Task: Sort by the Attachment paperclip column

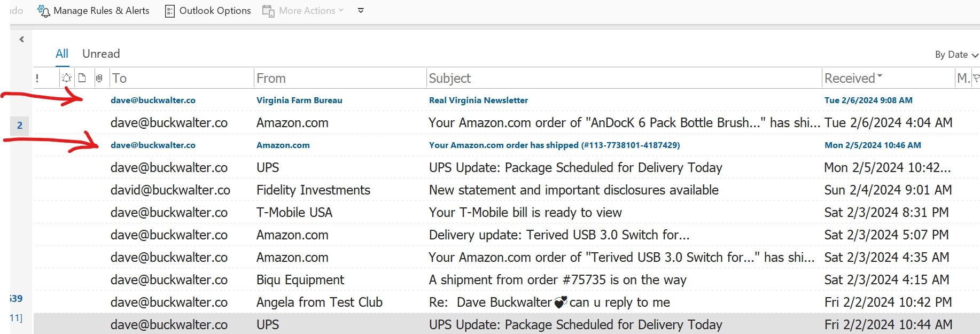Action: (x=99, y=78)
